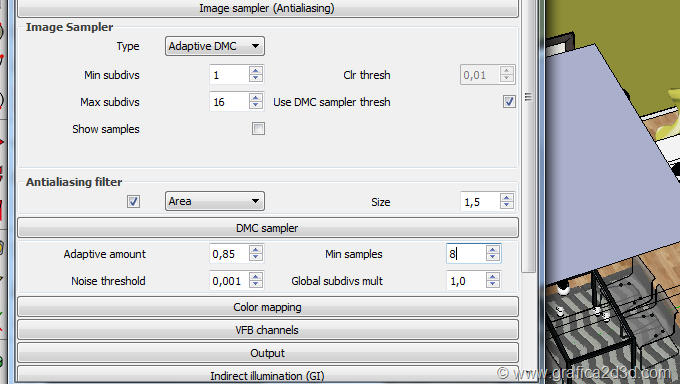Collapse the DMC sampler rollout
This screenshot has height=384, width=680.
tap(268, 228)
